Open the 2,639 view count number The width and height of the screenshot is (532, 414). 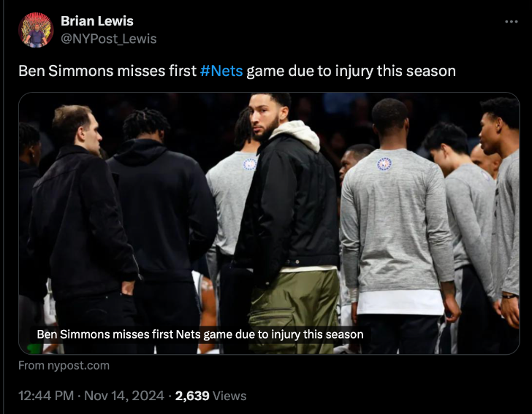point(192,396)
